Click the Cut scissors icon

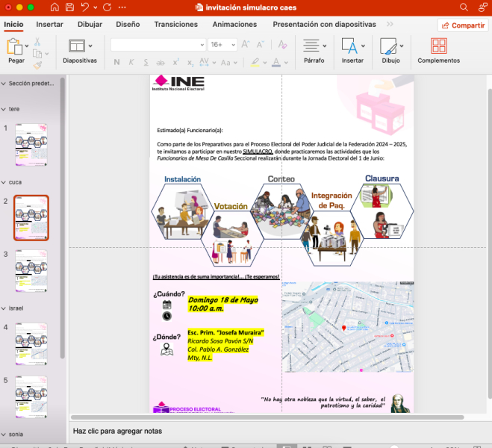[37, 40]
